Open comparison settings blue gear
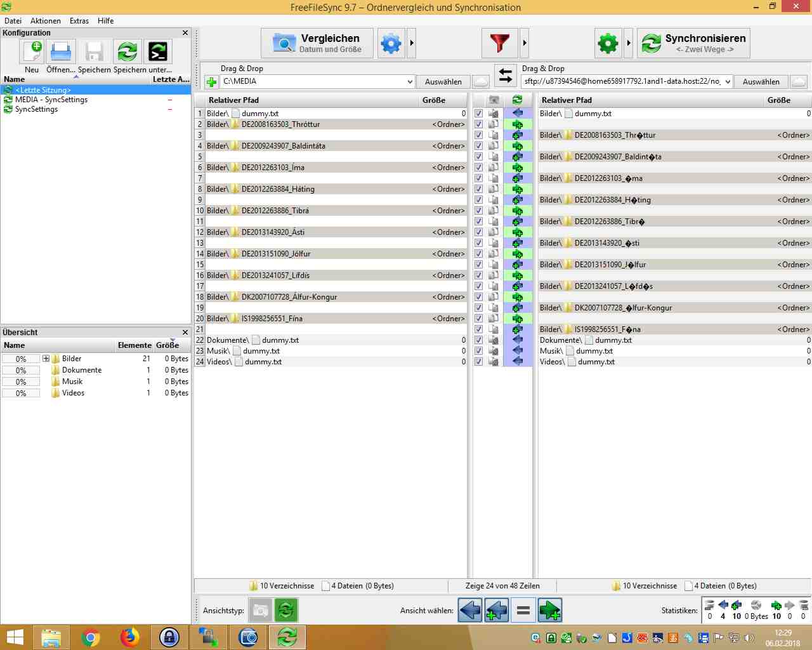812x650 pixels. (x=391, y=43)
